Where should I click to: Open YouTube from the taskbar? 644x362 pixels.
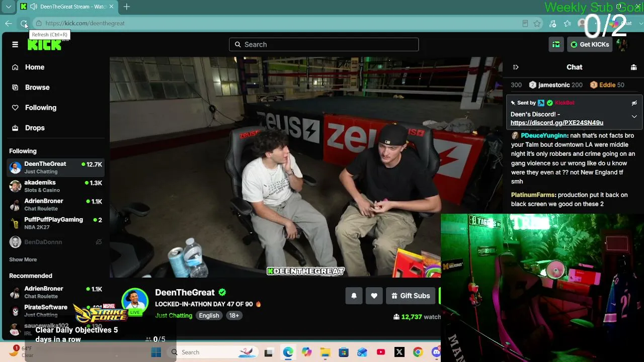pyautogui.click(x=381, y=352)
